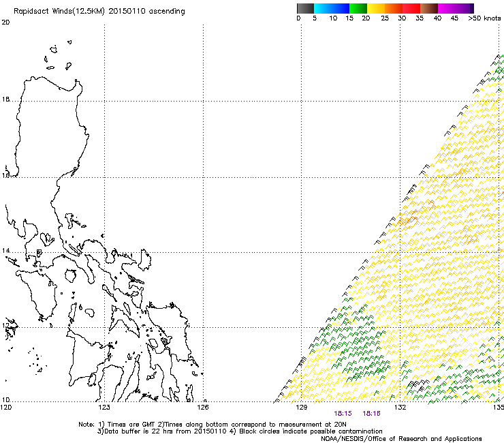The image size is (504, 443).
Task: Click the '5' legend scale label
Action: point(315,18)
